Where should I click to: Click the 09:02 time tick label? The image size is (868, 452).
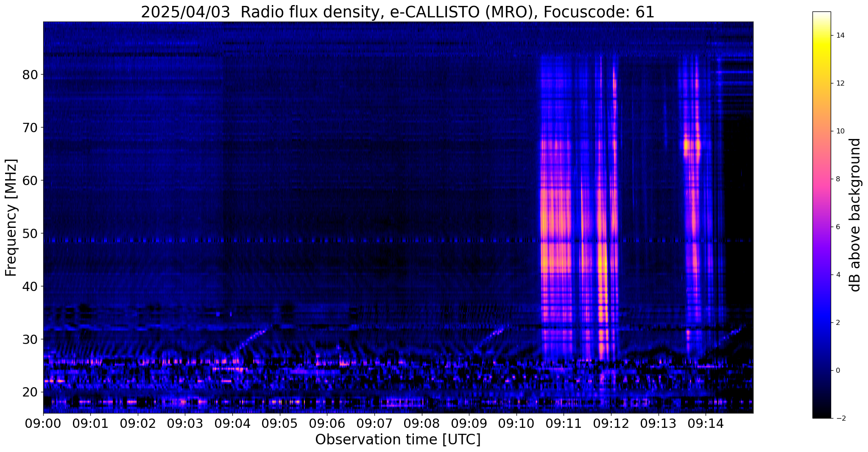click(137, 423)
